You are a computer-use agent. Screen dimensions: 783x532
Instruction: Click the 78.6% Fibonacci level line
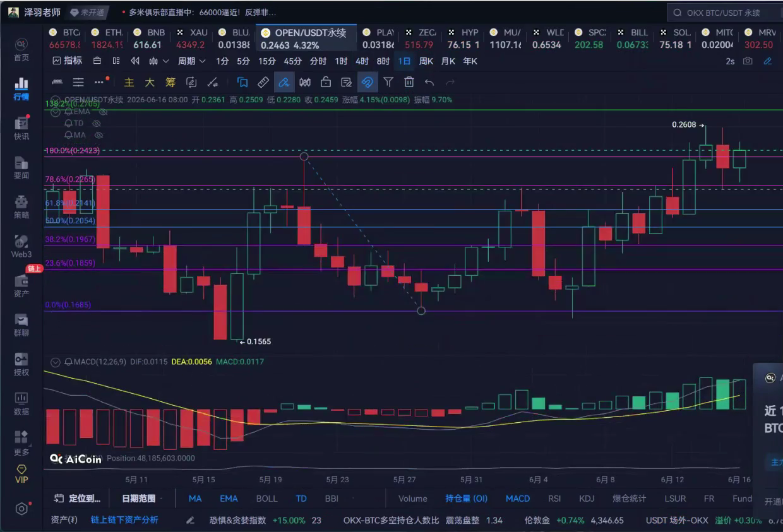click(414, 186)
